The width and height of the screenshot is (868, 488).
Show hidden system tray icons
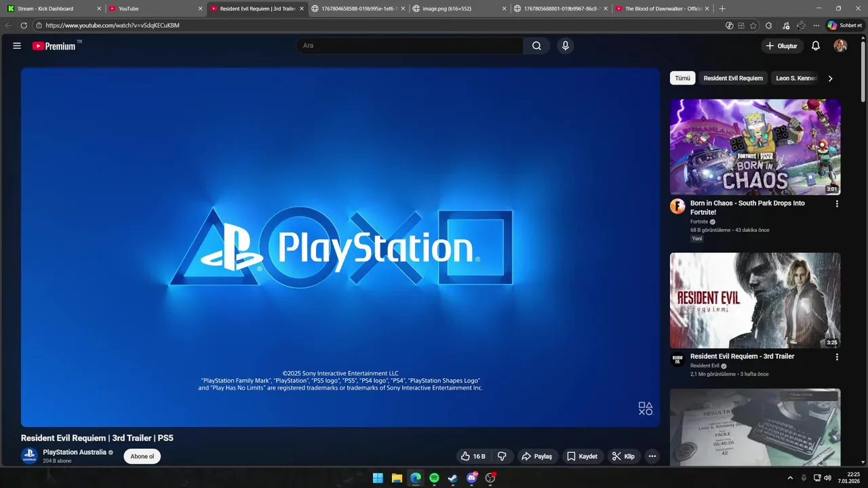[790, 478]
